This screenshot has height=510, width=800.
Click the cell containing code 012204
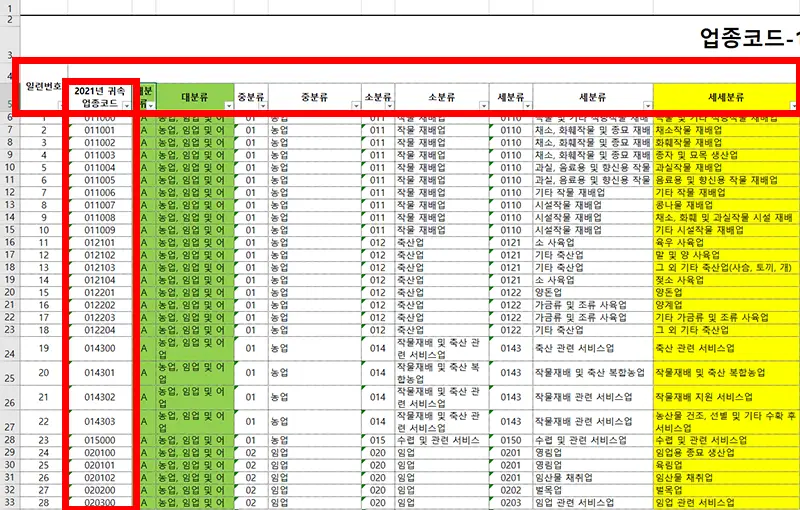click(x=99, y=330)
